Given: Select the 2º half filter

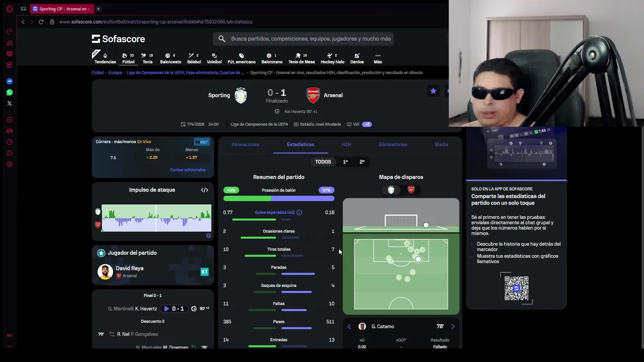Looking at the screenshot, I should [362, 162].
